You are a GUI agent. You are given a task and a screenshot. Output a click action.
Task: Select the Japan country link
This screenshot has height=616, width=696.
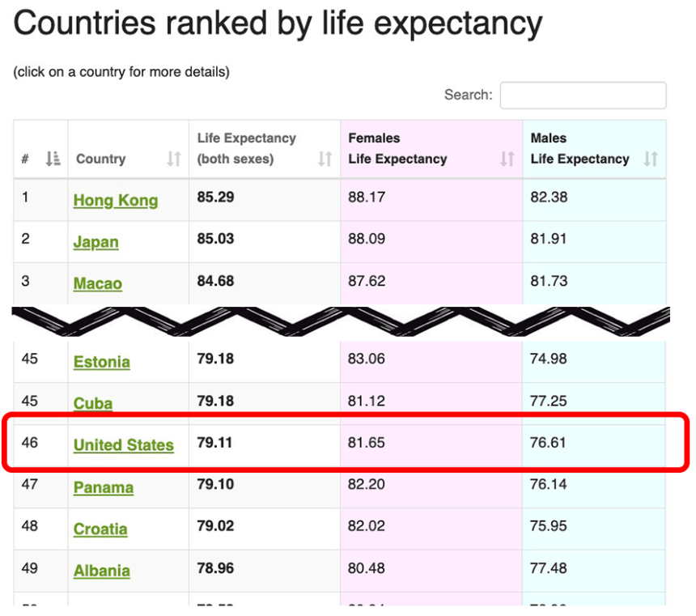[95, 242]
